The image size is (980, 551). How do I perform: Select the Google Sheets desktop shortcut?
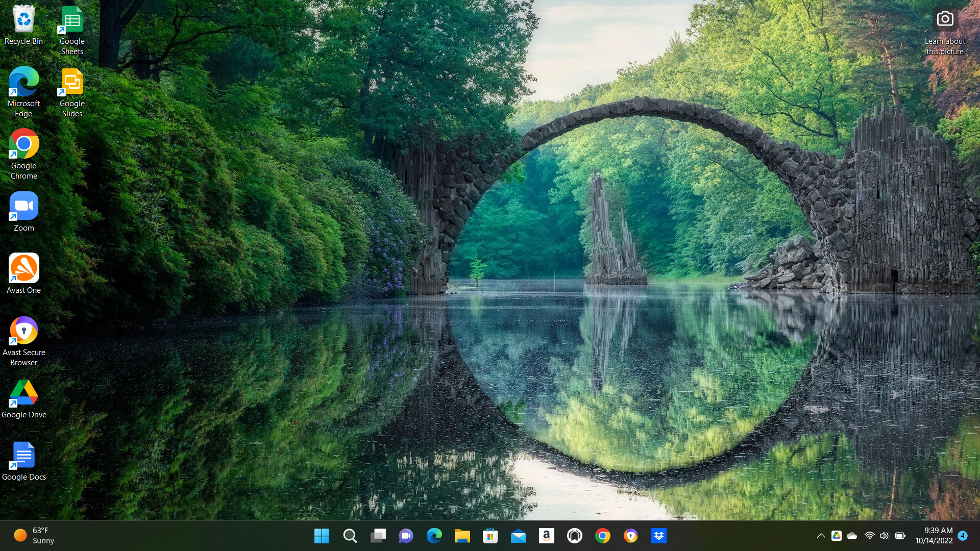pos(72,31)
